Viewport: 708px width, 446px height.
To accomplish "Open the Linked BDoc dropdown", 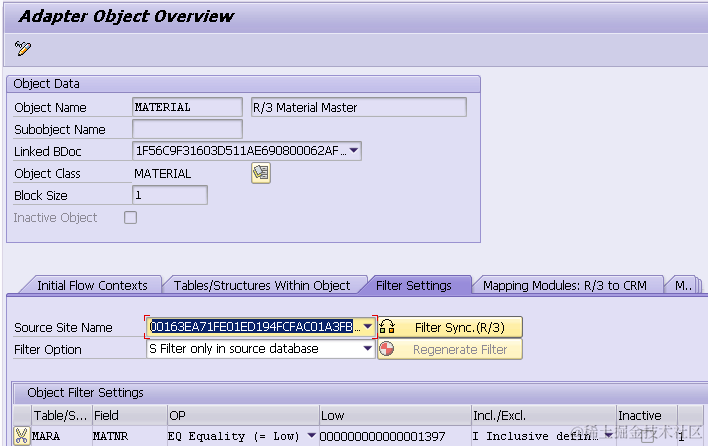I will (x=354, y=151).
